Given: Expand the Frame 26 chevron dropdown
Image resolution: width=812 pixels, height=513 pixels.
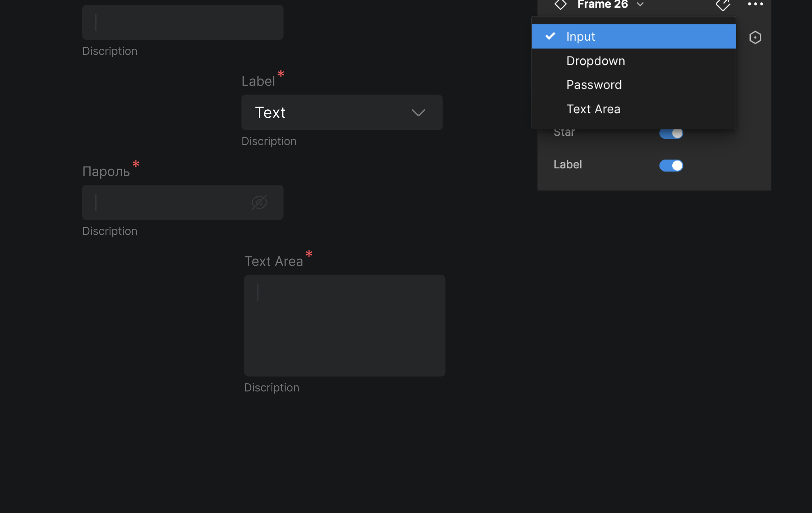Looking at the screenshot, I should coord(640,4).
